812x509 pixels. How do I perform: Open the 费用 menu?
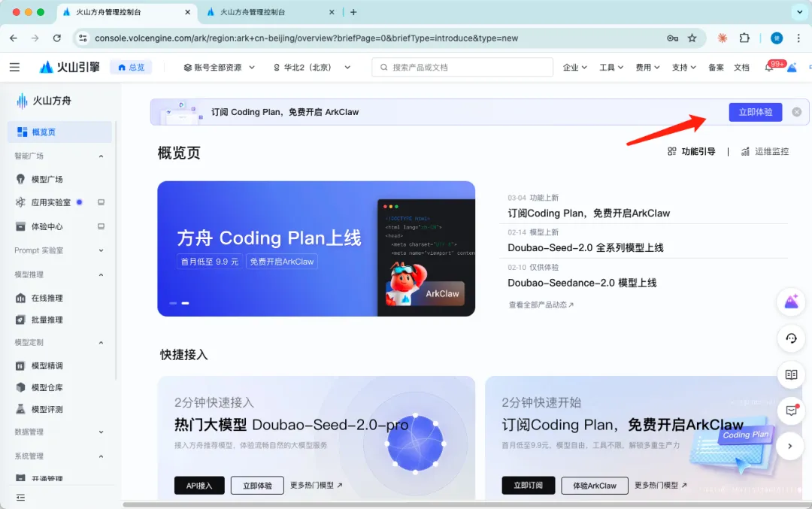647,68
